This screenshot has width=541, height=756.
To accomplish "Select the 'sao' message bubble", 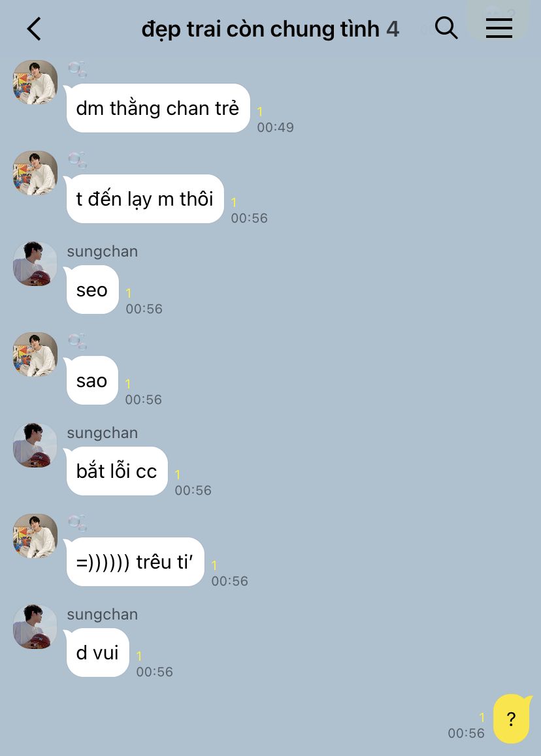I will coord(91,381).
